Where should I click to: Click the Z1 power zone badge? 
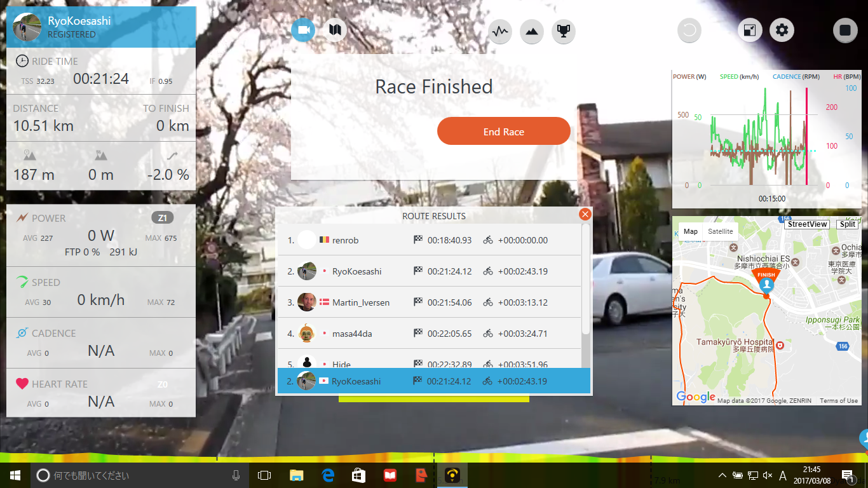click(x=162, y=218)
